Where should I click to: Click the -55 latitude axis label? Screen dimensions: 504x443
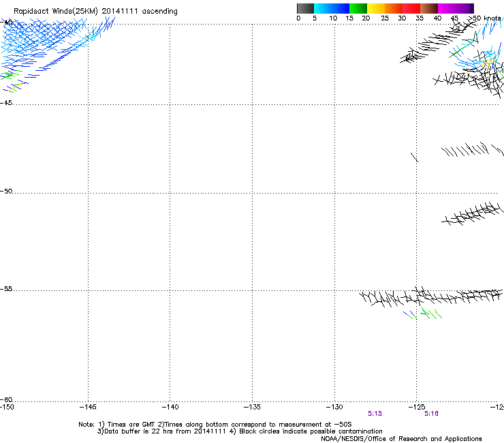pos(6,288)
